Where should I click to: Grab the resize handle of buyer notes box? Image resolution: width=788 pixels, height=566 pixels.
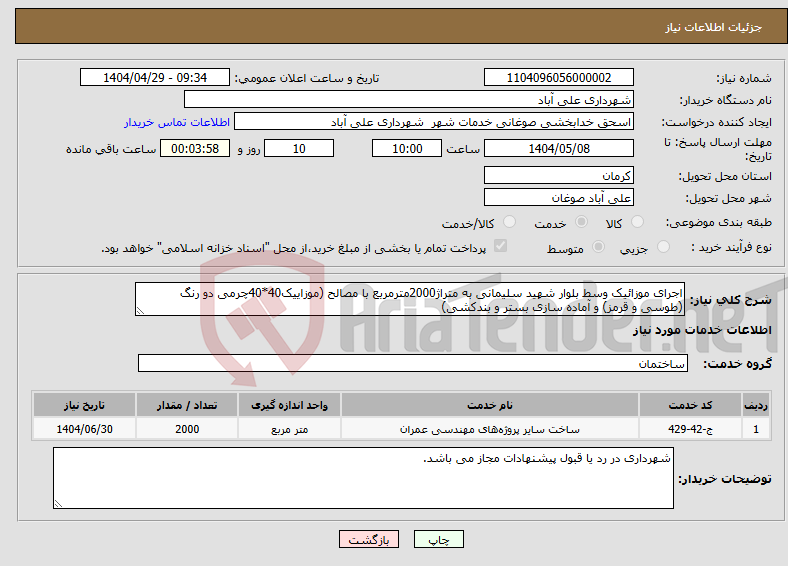(x=58, y=503)
